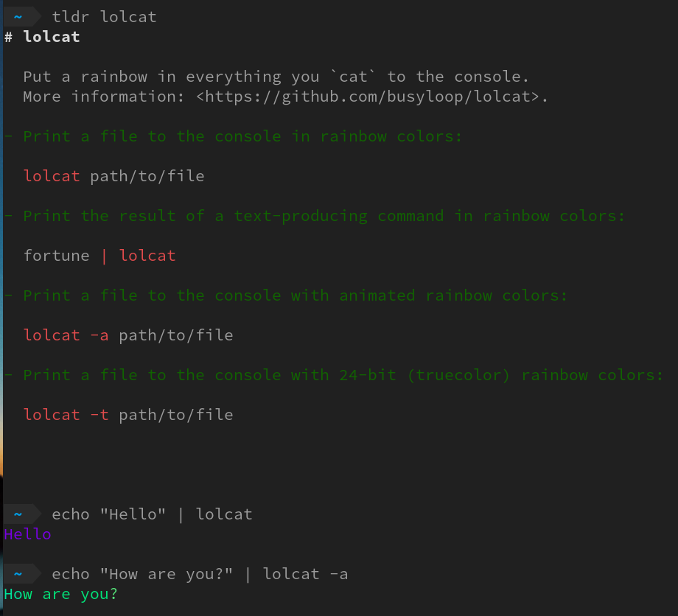Click the purple "Hello" output text
Screen dimensions: 678x616
27,534
